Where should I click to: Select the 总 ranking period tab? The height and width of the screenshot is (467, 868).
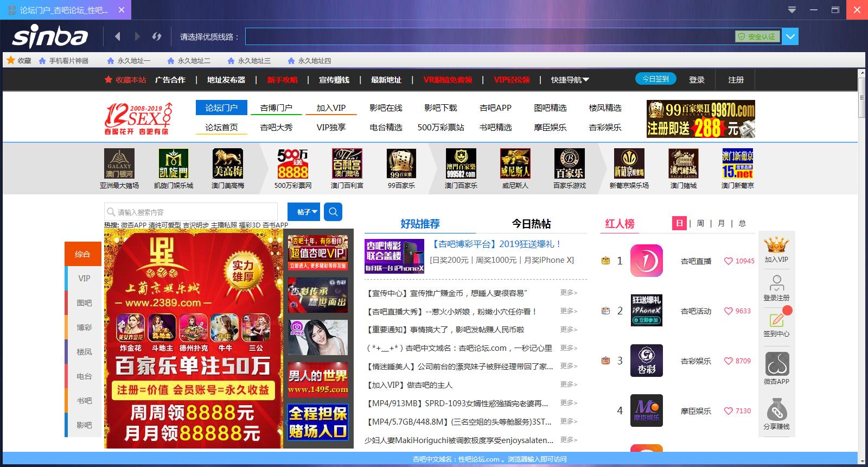pyautogui.click(x=742, y=223)
